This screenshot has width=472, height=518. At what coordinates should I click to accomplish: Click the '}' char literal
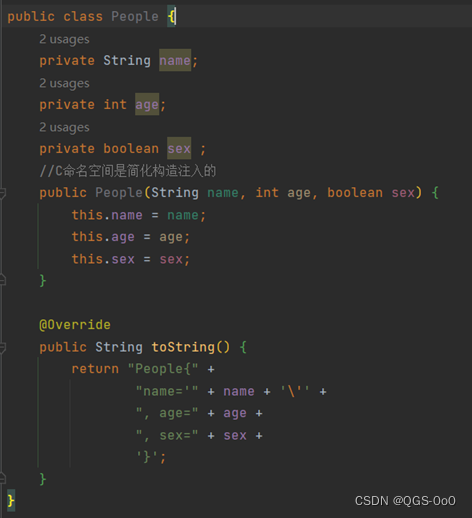pyautogui.click(x=147, y=457)
